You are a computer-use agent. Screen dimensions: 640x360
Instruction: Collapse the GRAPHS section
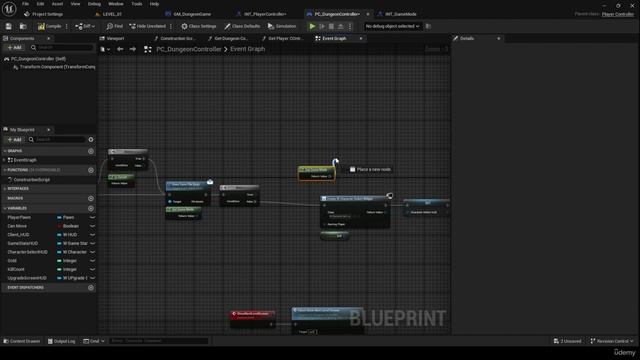pyautogui.click(x=5, y=151)
